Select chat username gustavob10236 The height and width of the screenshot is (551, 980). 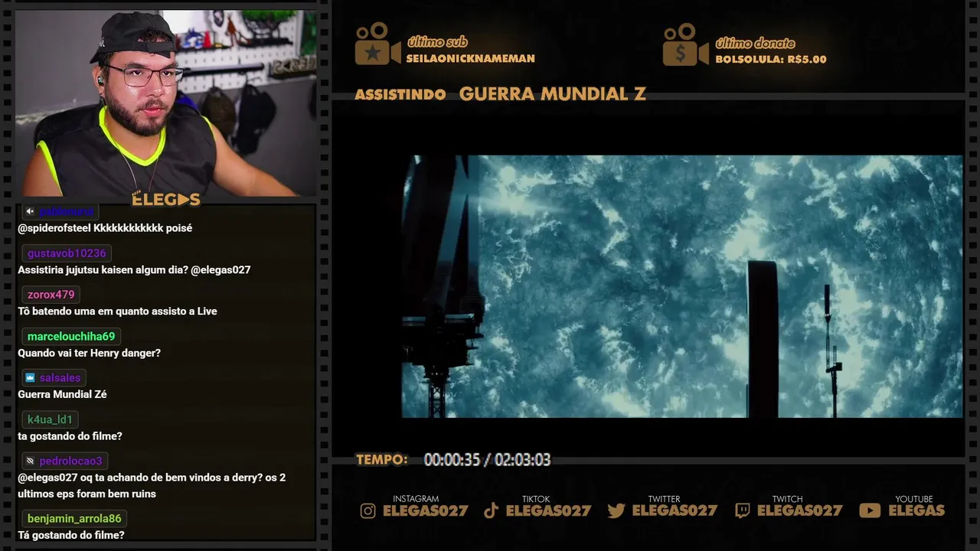67,253
